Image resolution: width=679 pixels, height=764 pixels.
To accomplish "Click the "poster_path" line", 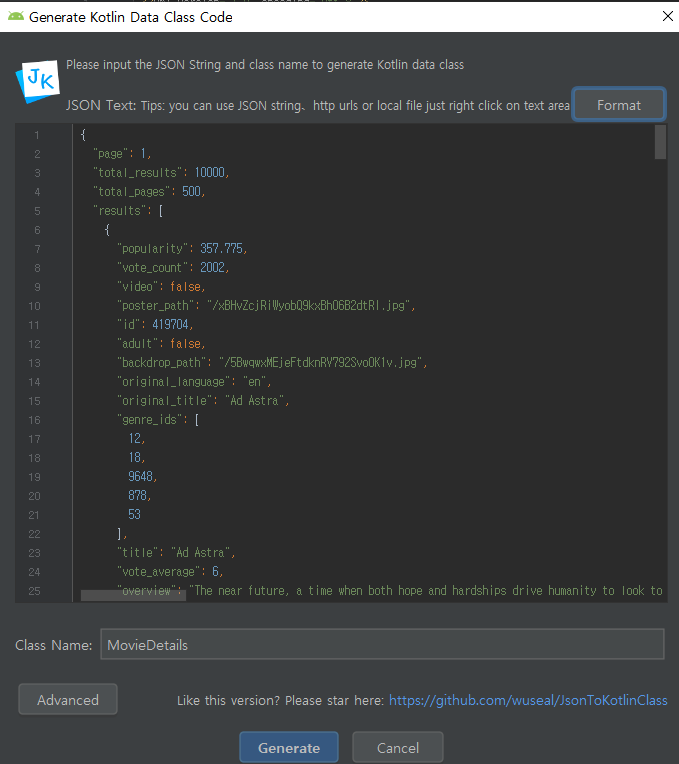I will (266, 306).
